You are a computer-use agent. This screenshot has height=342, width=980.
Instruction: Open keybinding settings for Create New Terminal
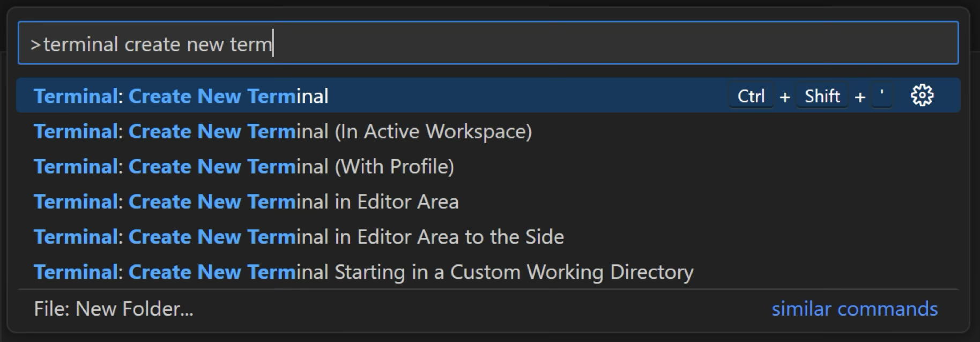click(923, 95)
